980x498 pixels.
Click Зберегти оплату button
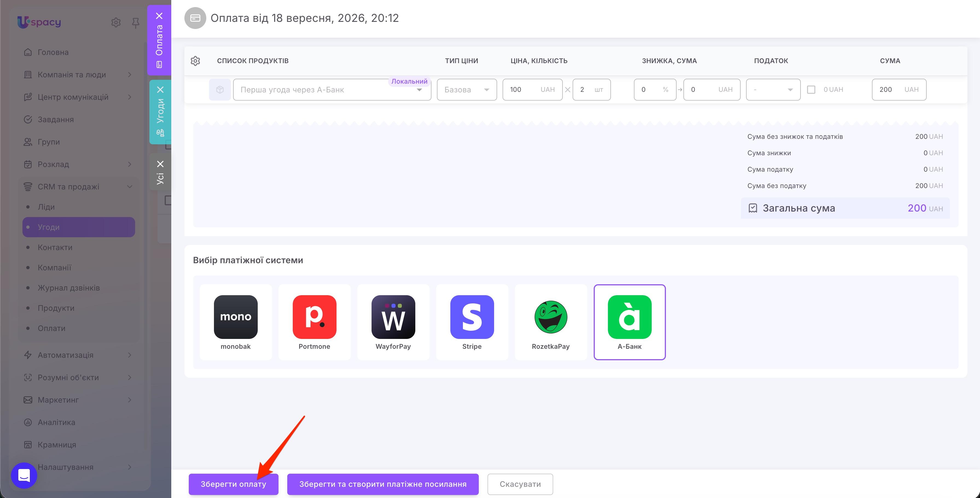point(233,484)
